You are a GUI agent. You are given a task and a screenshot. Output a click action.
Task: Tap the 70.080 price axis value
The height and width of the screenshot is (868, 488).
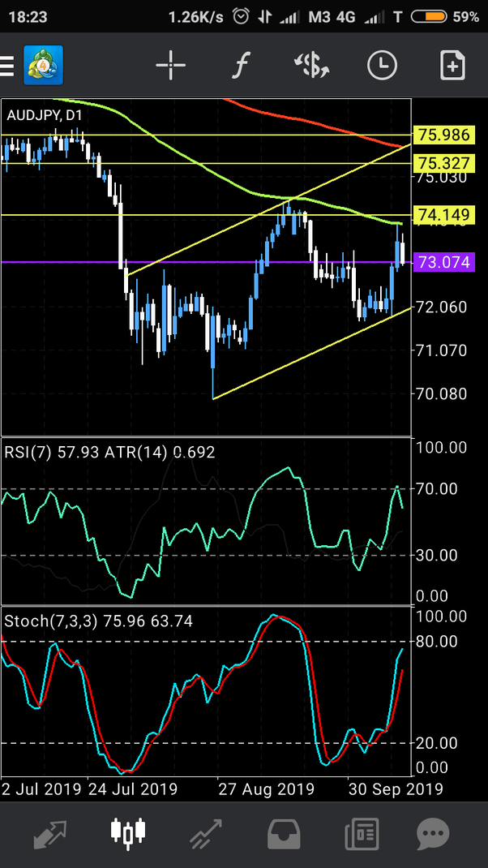[442, 393]
